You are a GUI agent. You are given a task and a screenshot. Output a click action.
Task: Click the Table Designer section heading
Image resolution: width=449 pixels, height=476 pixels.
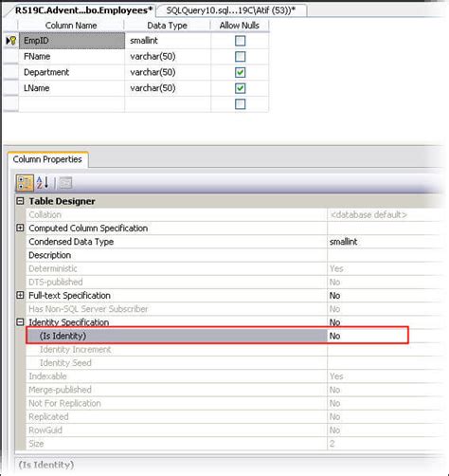[x=62, y=201]
